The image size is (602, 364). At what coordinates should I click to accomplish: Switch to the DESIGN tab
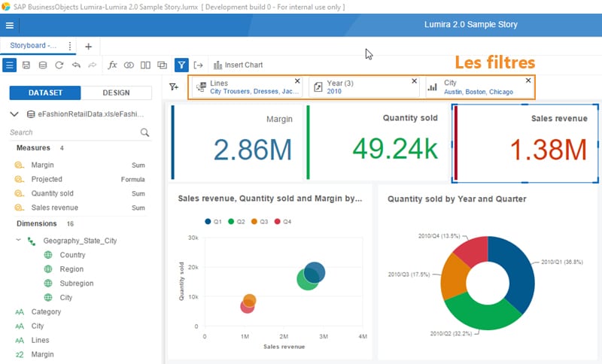click(117, 93)
